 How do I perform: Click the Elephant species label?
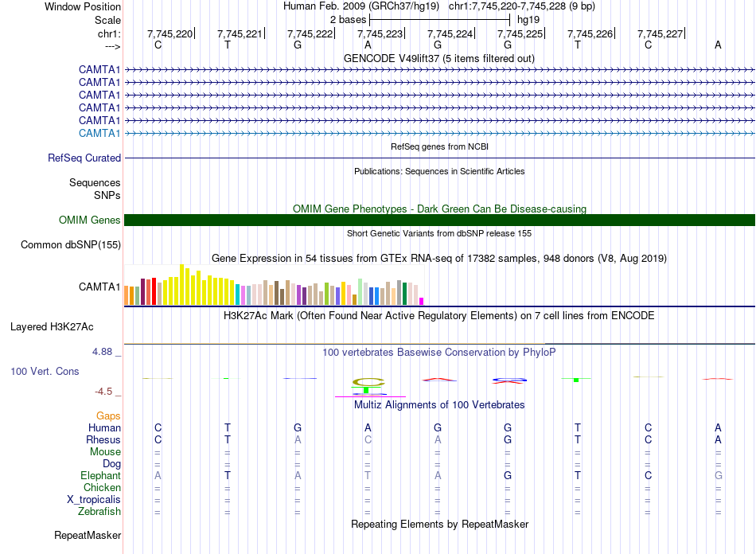coord(99,476)
